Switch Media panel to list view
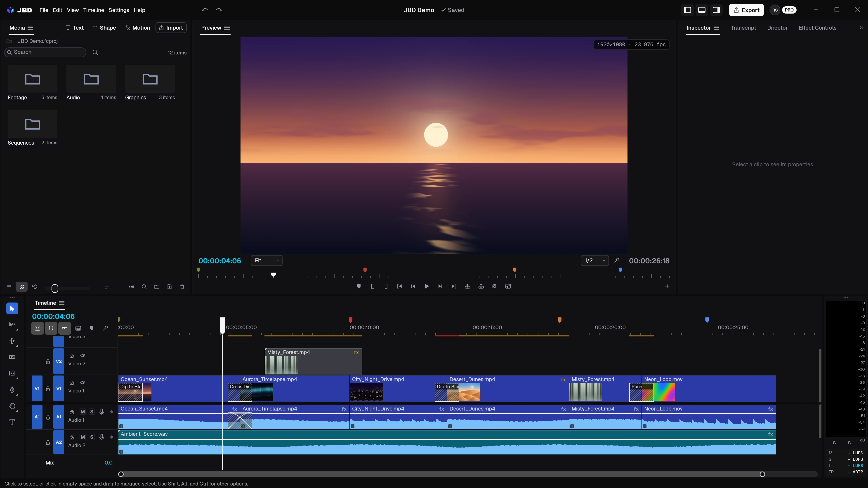 click(x=9, y=287)
